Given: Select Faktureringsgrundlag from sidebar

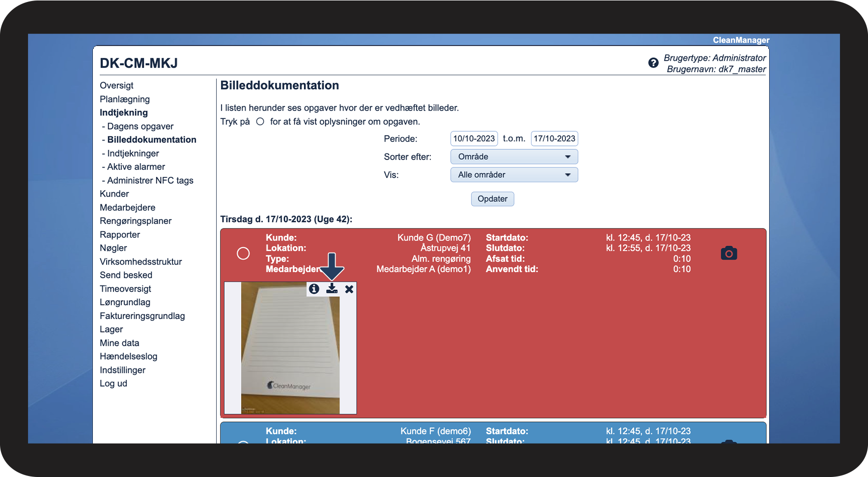Looking at the screenshot, I should [142, 316].
